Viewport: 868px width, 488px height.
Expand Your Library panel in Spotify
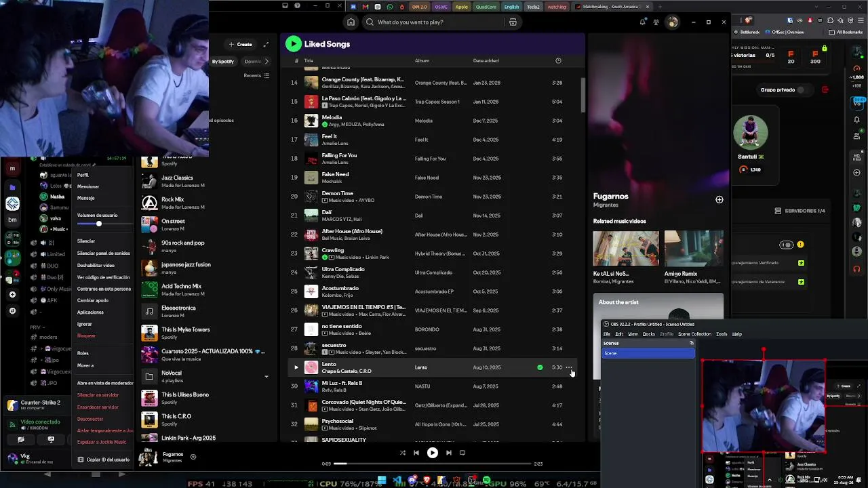266,44
